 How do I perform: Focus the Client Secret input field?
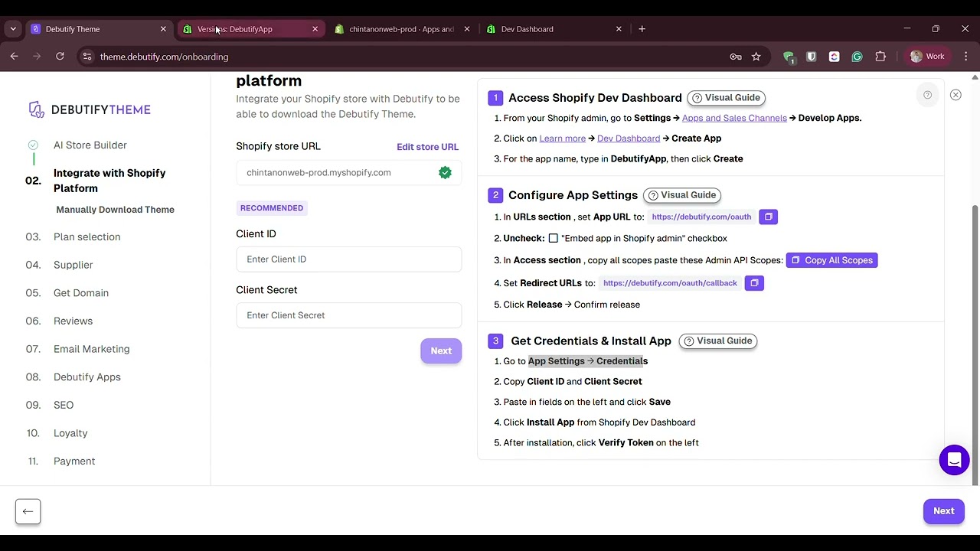click(348, 315)
